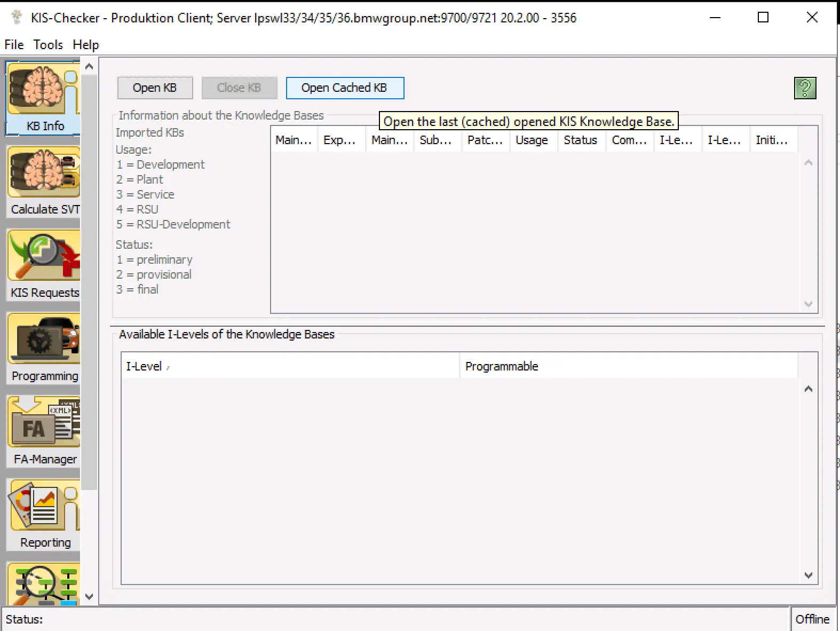Screen dimensions: 840x631
Task: Sort by the I-Level column header
Action: pos(290,366)
